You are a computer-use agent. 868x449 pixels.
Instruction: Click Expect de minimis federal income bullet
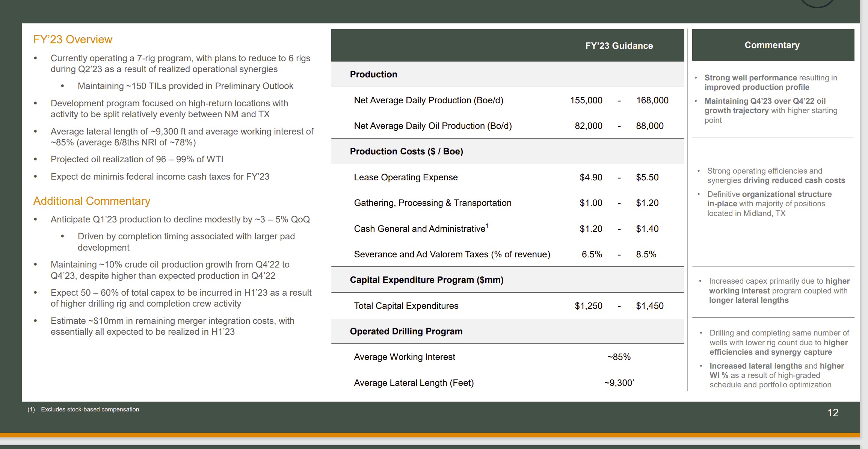click(x=160, y=177)
